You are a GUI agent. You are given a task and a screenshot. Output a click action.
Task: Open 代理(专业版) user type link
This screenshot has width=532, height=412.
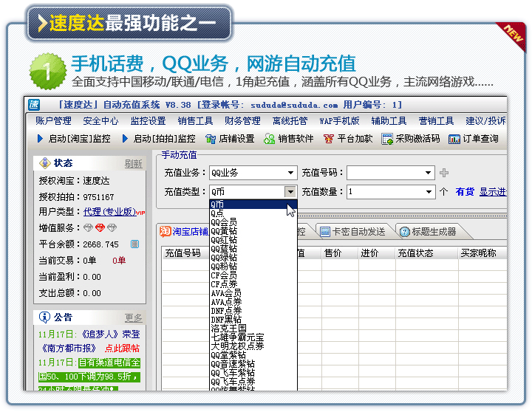coord(109,212)
